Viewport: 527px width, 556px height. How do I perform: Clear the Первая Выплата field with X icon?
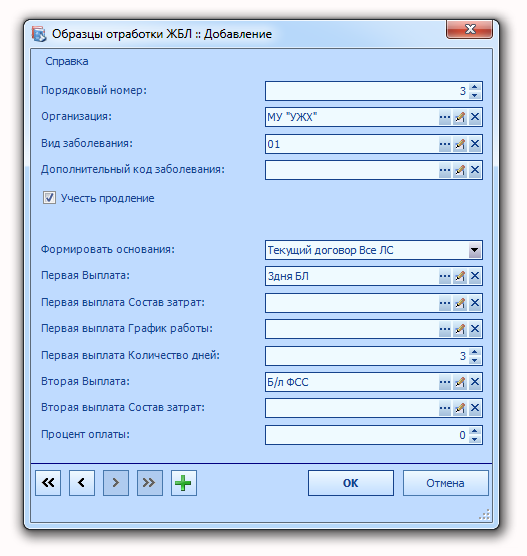(475, 276)
